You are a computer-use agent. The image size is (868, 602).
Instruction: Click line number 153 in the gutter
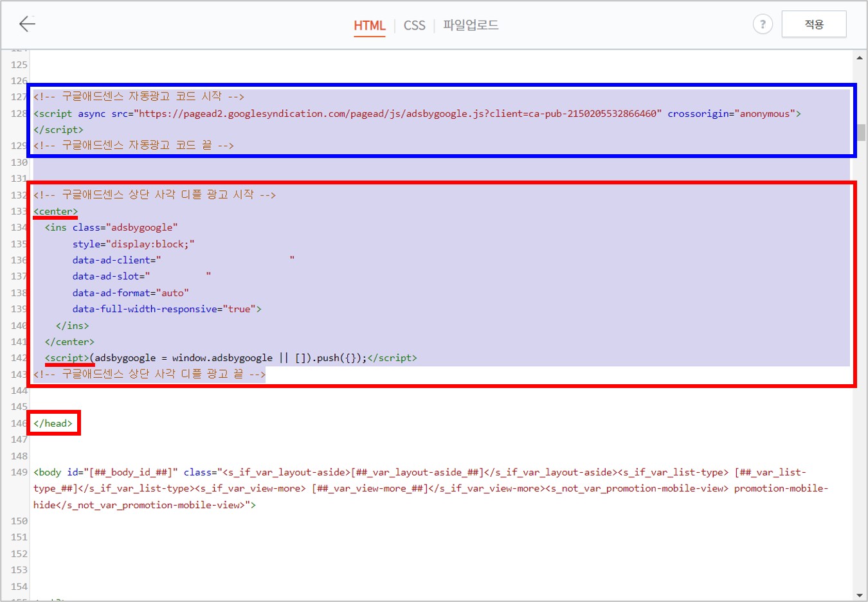click(19, 570)
